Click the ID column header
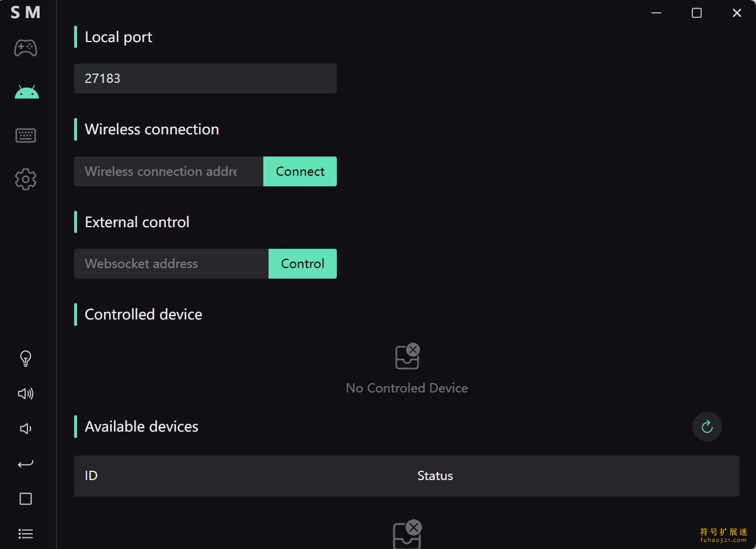The height and width of the screenshot is (549, 756). pos(91,475)
